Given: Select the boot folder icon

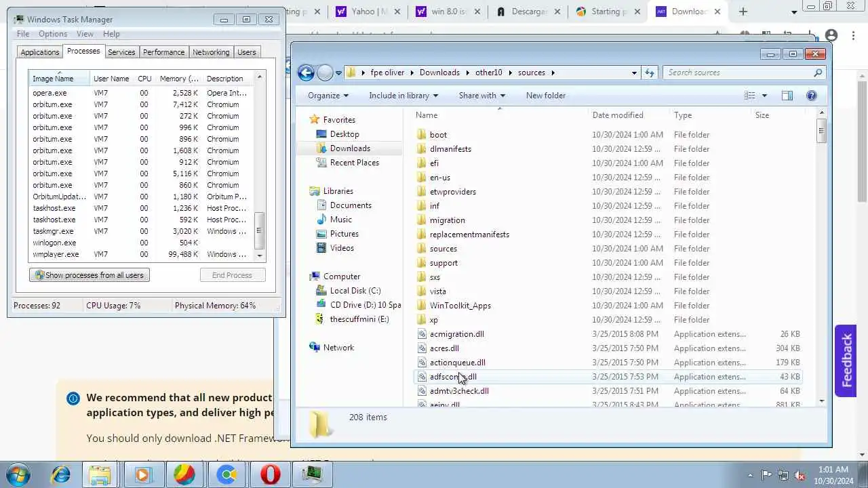Looking at the screenshot, I should click(x=422, y=135).
